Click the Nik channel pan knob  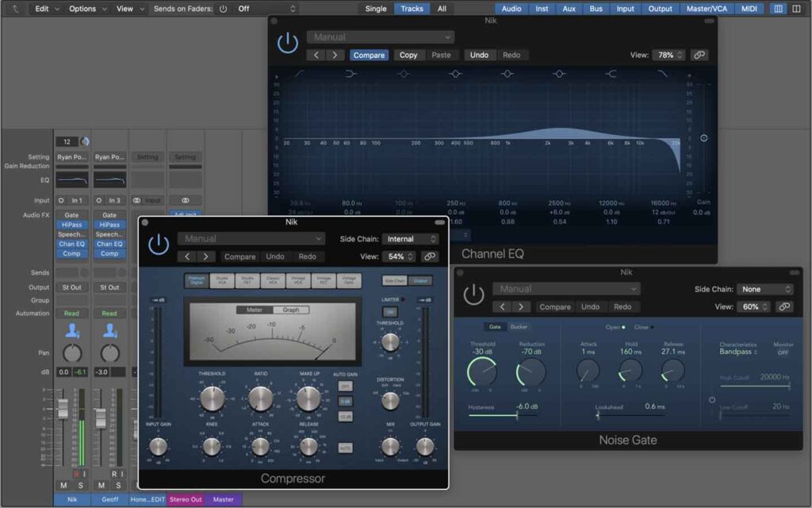click(72, 353)
